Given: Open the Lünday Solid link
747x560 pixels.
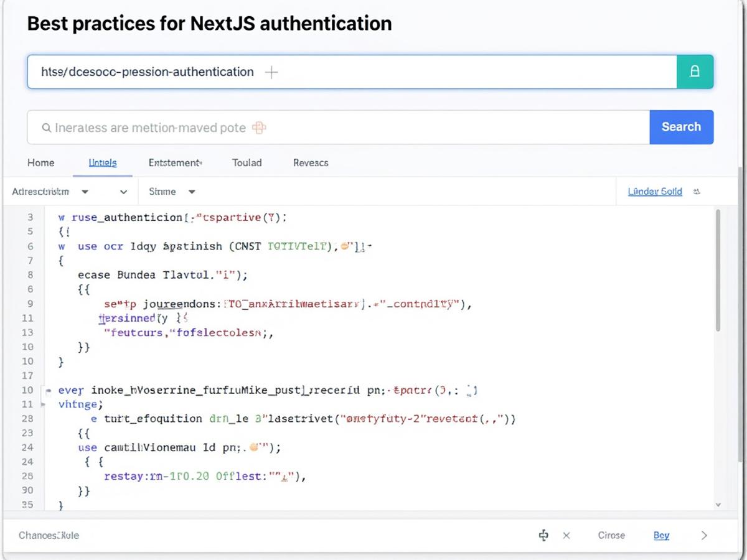Looking at the screenshot, I should point(655,192).
